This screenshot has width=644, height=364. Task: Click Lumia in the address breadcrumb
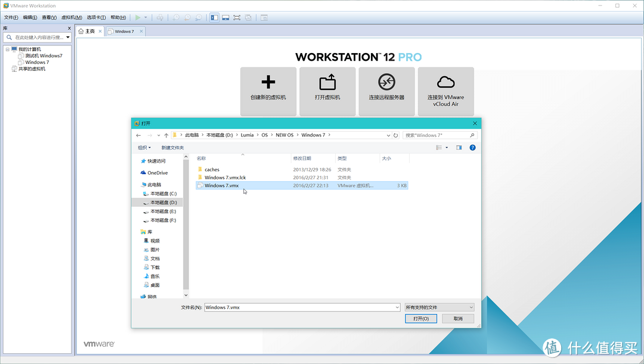pos(247,135)
